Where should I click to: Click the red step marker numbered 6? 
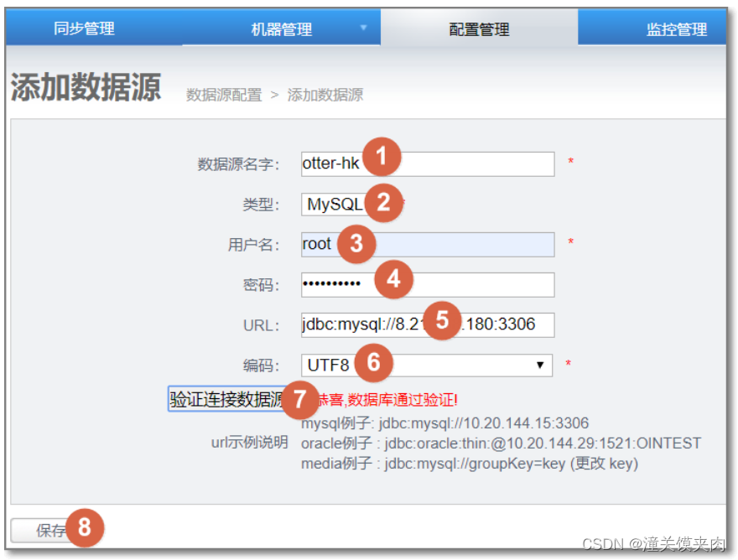click(x=372, y=361)
